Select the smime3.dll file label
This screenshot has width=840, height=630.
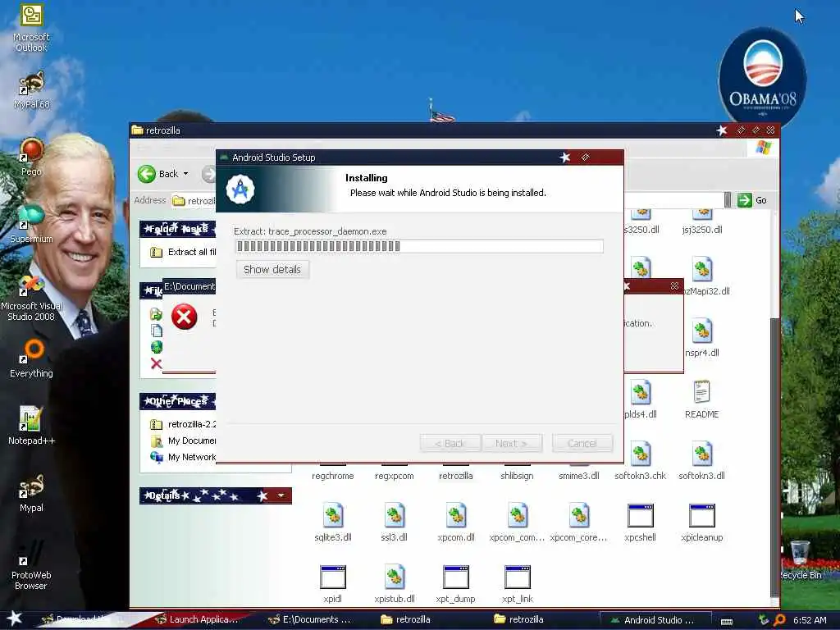[x=578, y=476]
